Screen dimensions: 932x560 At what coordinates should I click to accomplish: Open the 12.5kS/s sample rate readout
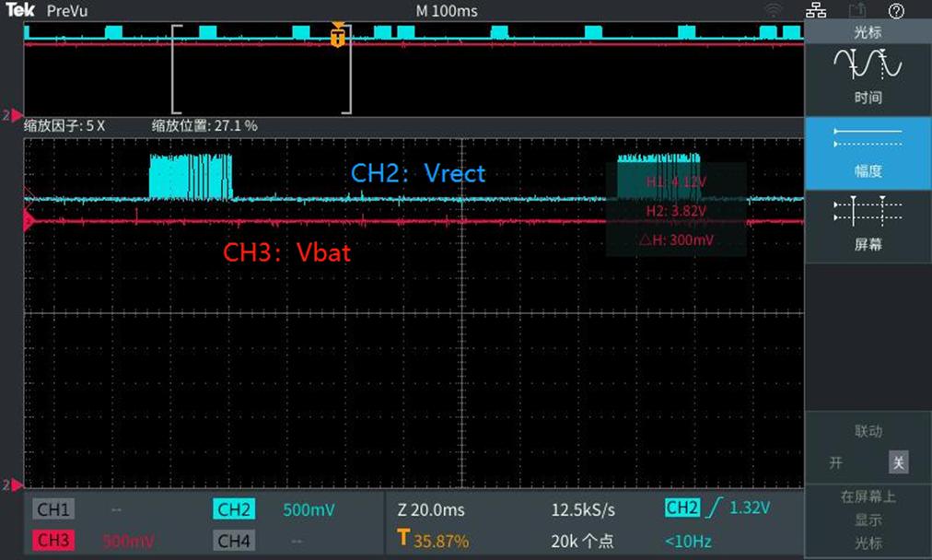coord(583,509)
